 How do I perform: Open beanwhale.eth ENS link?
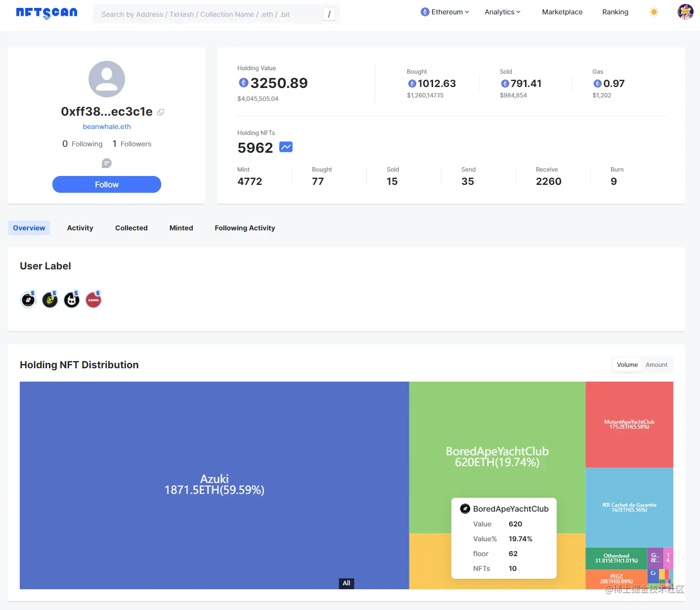click(107, 127)
